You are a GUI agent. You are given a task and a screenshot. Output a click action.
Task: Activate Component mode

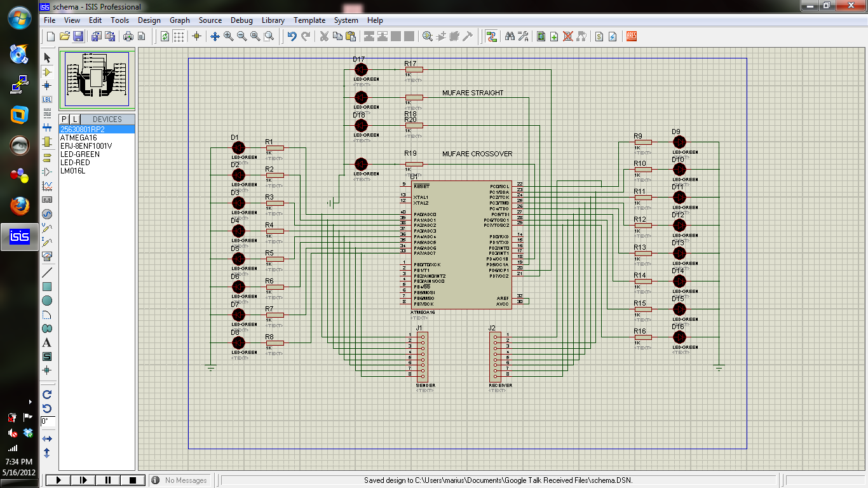(x=47, y=72)
